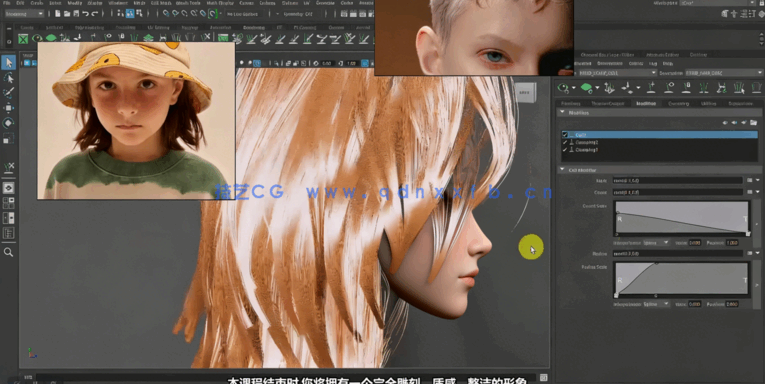
Task: Open the Radius Scale Interpolation dropdown
Action: (656, 303)
